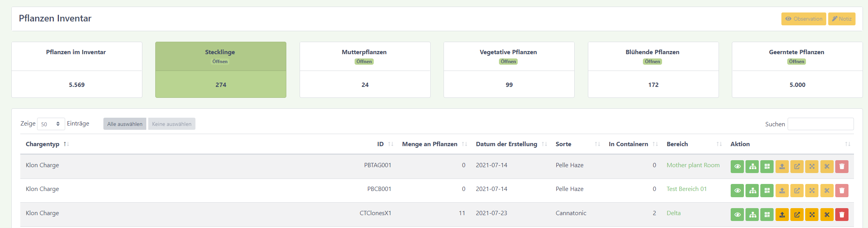Viewport: 868px width, 228px height.
Task: Open the entries-per-page dropdown showing 50
Action: [x=51, y=124]
